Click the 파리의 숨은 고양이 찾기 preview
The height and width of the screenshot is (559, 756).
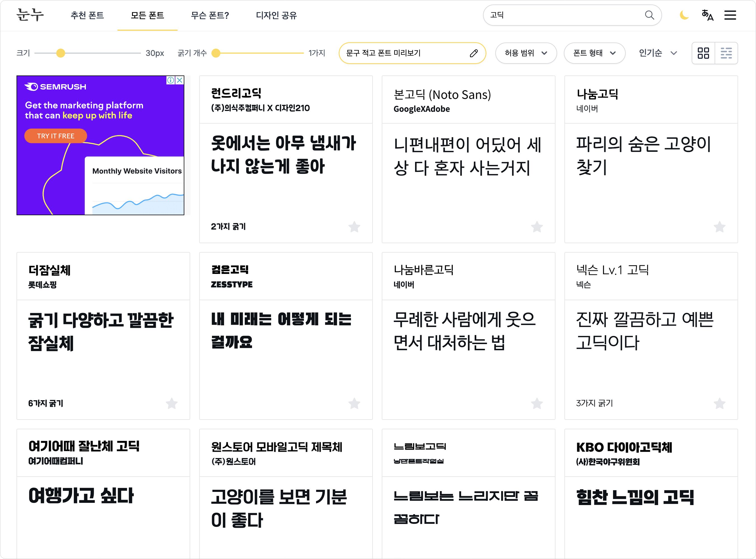[x=643, y=156]
